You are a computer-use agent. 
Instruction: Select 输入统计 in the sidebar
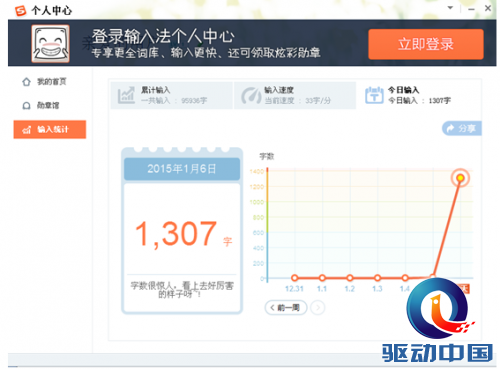tap(50, 129)
